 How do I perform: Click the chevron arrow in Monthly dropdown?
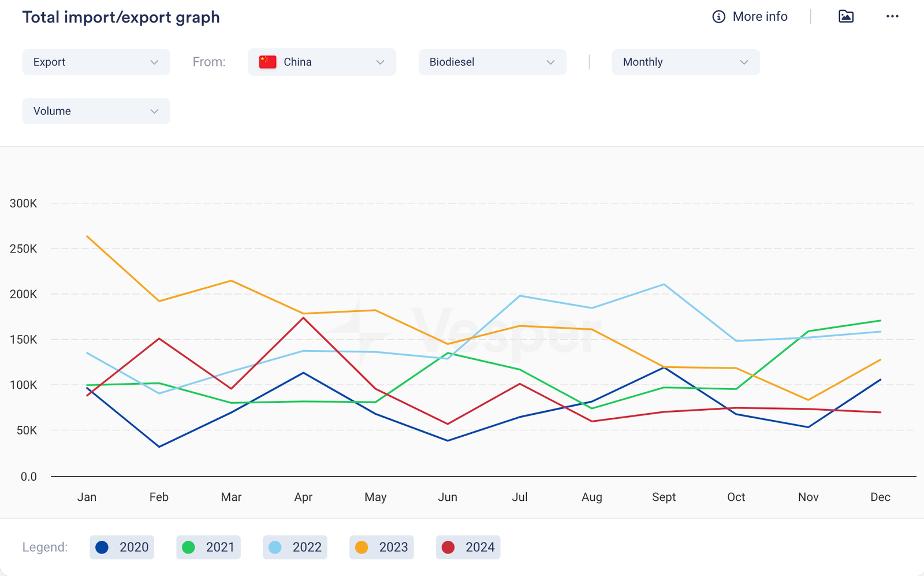pyautogui.click(x=744, y=62)
